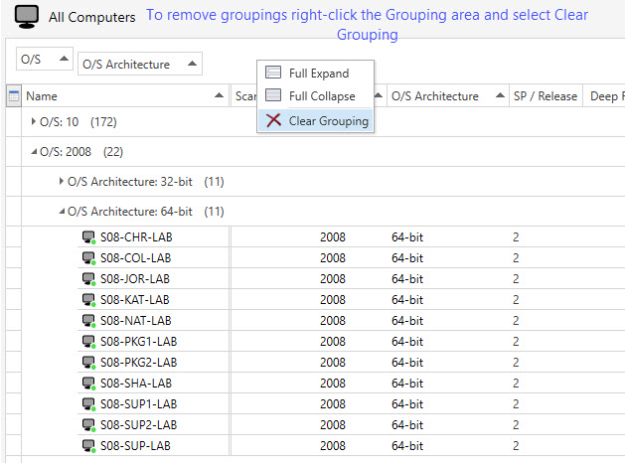Image resolution: width=631 pixels, height=463 pixels.
Task: Click computer icon for S08-SUP1-LAB
Action: click(89, 404)
